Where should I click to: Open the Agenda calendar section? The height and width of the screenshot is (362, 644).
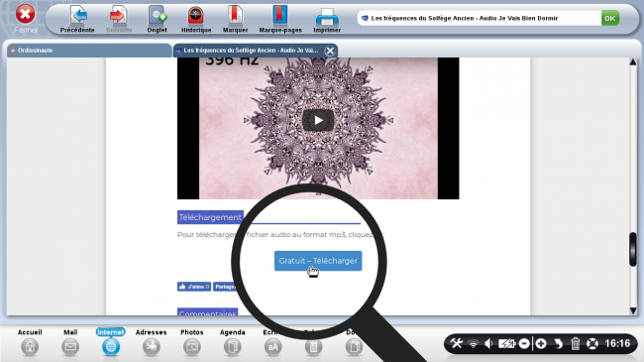[233, 342]
